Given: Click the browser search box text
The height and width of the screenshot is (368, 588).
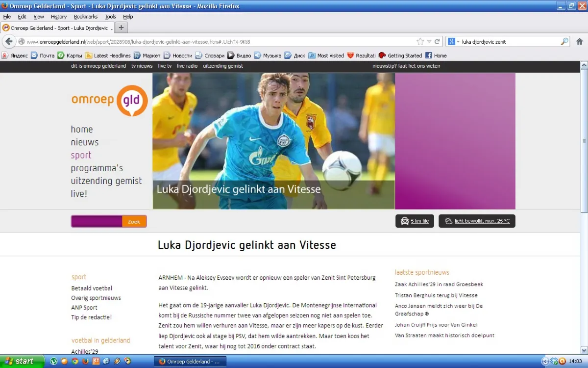Looking at the screenshot, I should tap(484, 42).
